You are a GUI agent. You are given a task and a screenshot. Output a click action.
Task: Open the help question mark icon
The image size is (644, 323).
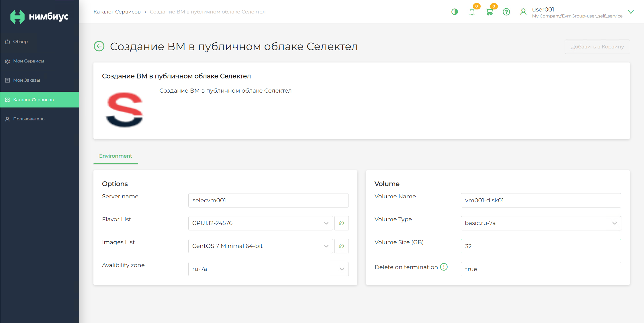pyautogui.click(x=506, y=12)
